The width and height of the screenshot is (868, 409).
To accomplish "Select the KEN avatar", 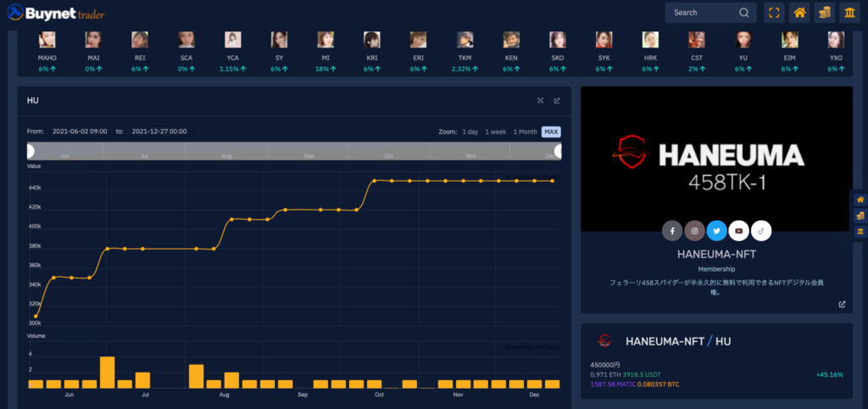I will [x=511, y=39].
